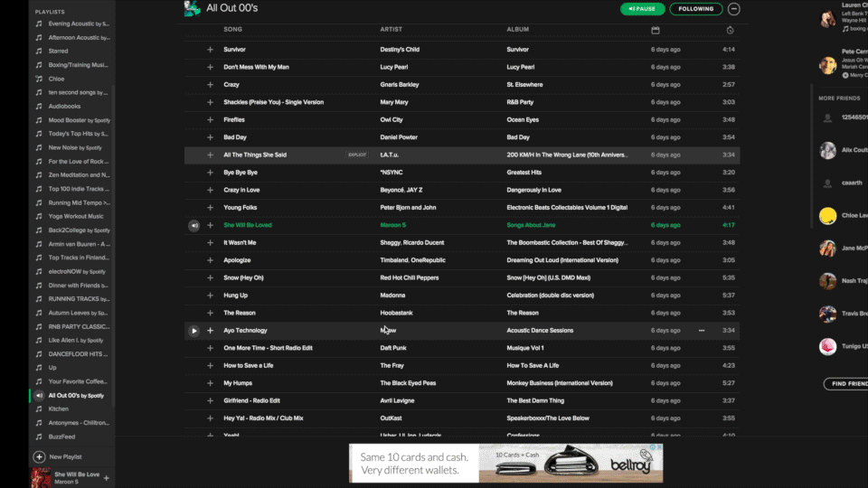Play Ayo Technology with the row play button
The image size is (868, 488).
point(193,331)
